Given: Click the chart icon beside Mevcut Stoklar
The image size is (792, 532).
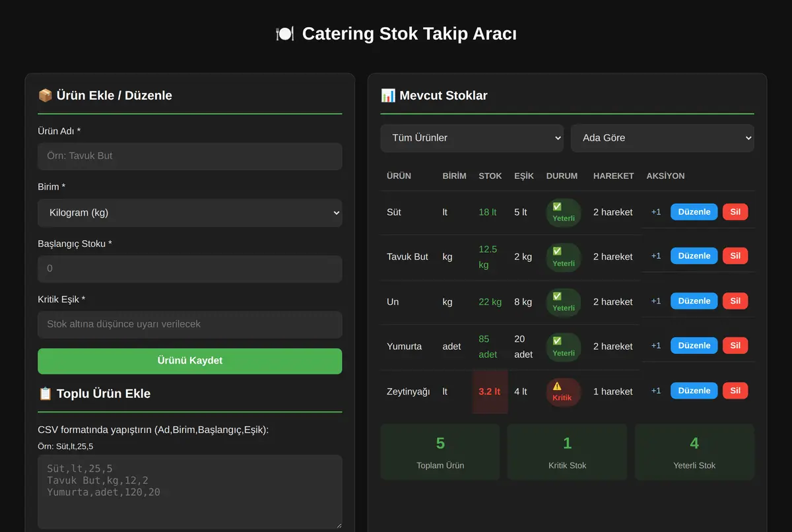Looking at the screenshot, I should click(x=388, y=96).
